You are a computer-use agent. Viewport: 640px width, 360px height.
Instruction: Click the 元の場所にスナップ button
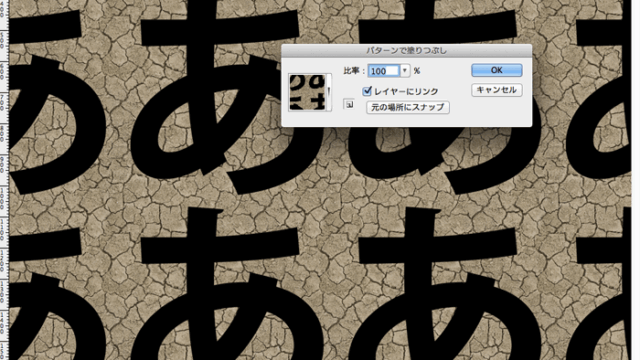tap(408, 107)
